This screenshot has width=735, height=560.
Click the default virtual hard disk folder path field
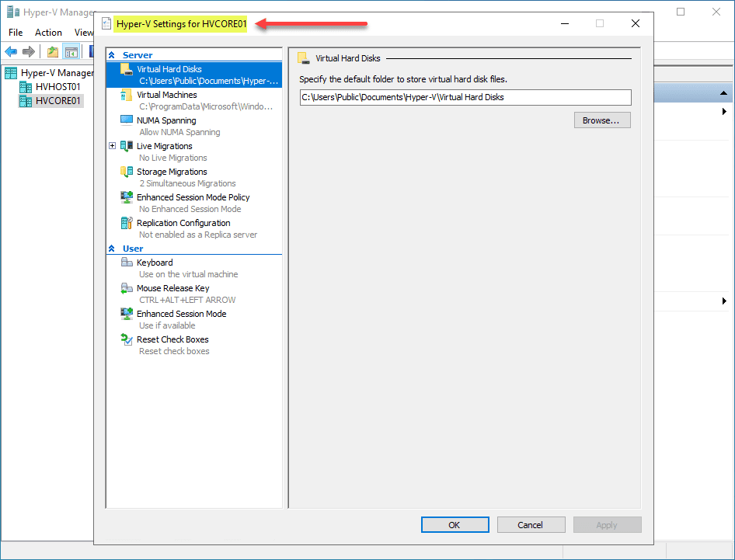[x=465, y=97]
